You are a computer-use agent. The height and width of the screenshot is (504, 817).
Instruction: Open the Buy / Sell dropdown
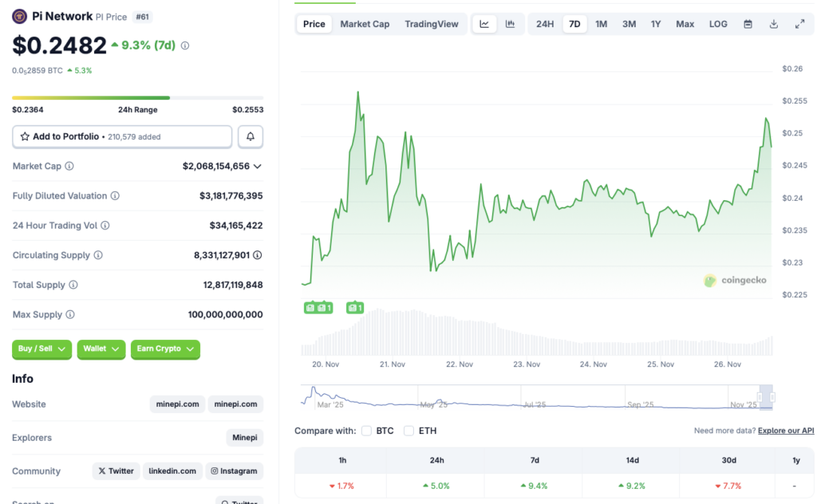41,348
